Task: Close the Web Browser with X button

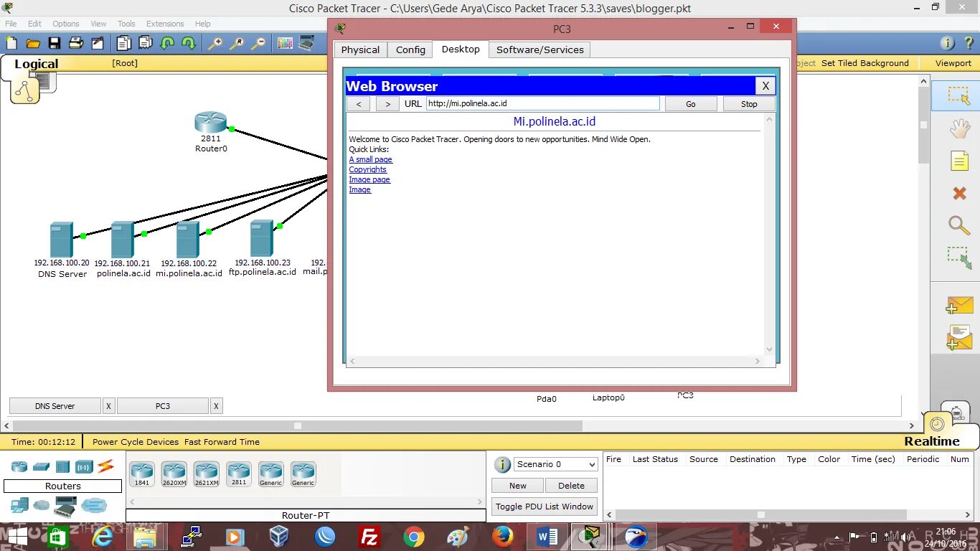Action: tap(765, 86)
